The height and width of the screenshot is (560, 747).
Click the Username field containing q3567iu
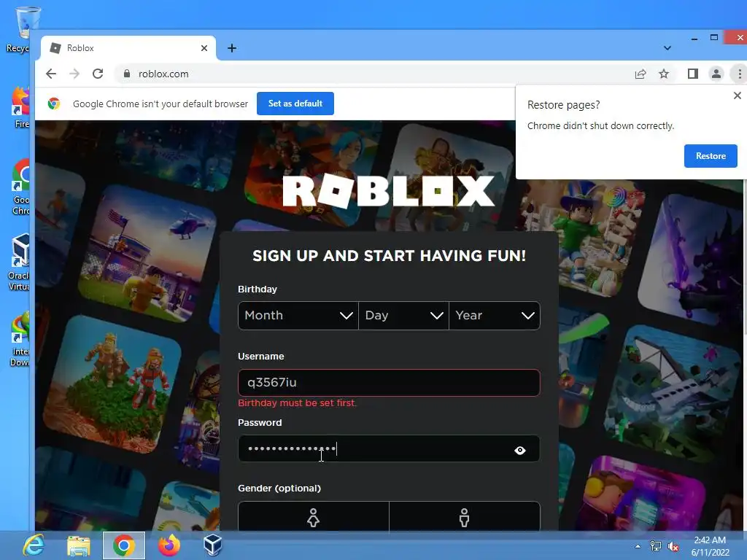pos(389,382)
